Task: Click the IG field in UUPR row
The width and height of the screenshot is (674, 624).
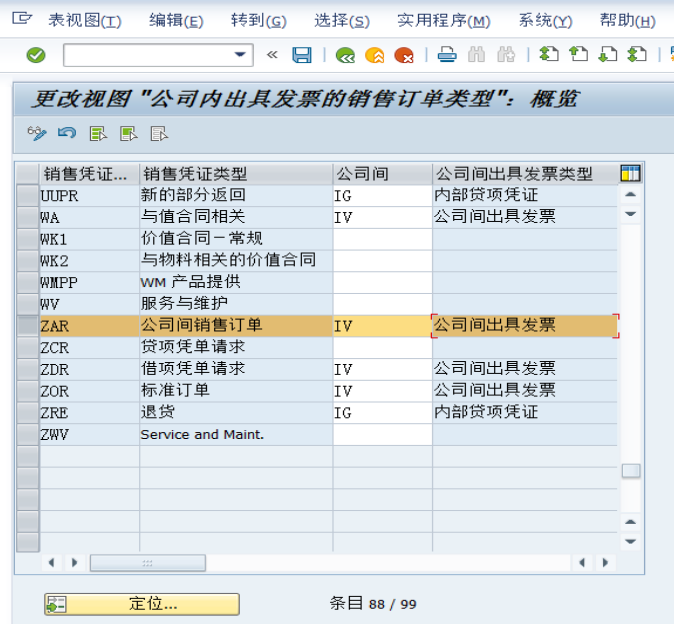Action: (x=383, y=196)
